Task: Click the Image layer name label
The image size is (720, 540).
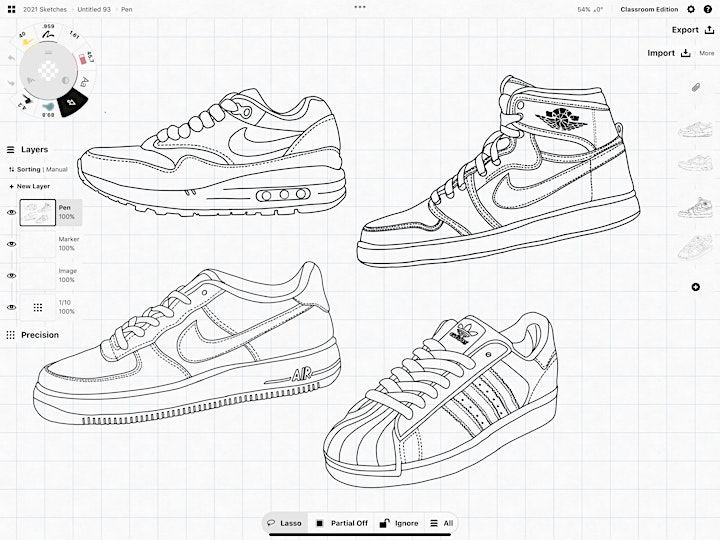Action: click(x=68, y=271)
